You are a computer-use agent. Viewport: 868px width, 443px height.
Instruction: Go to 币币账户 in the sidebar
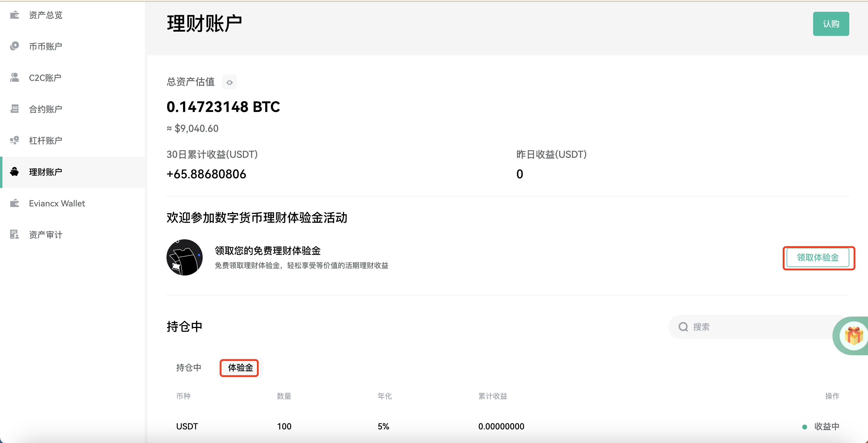pyautogui.click(x=73, y=46)
